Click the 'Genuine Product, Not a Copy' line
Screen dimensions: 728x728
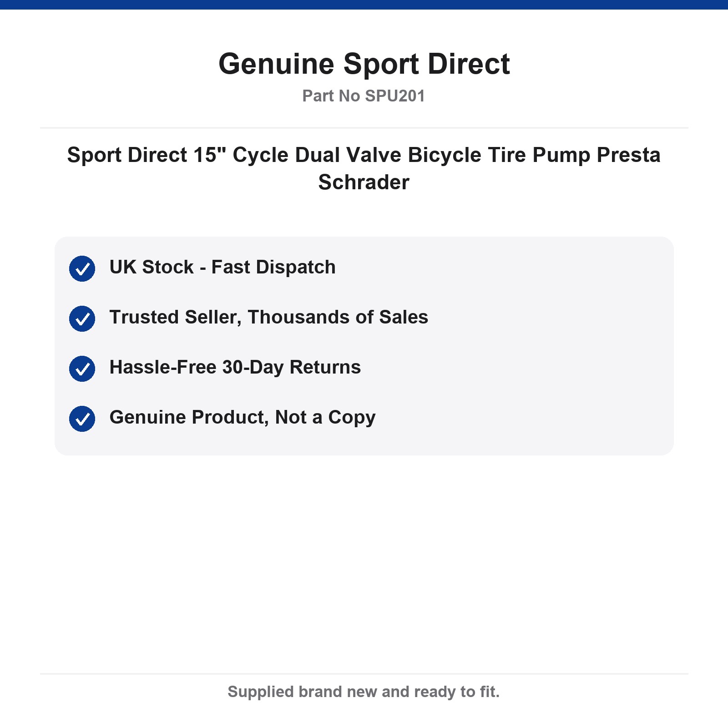pos(243,417)
